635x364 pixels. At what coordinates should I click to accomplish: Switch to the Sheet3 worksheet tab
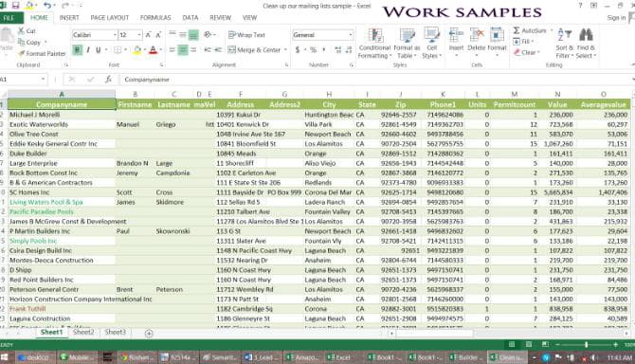pos(115,332)
